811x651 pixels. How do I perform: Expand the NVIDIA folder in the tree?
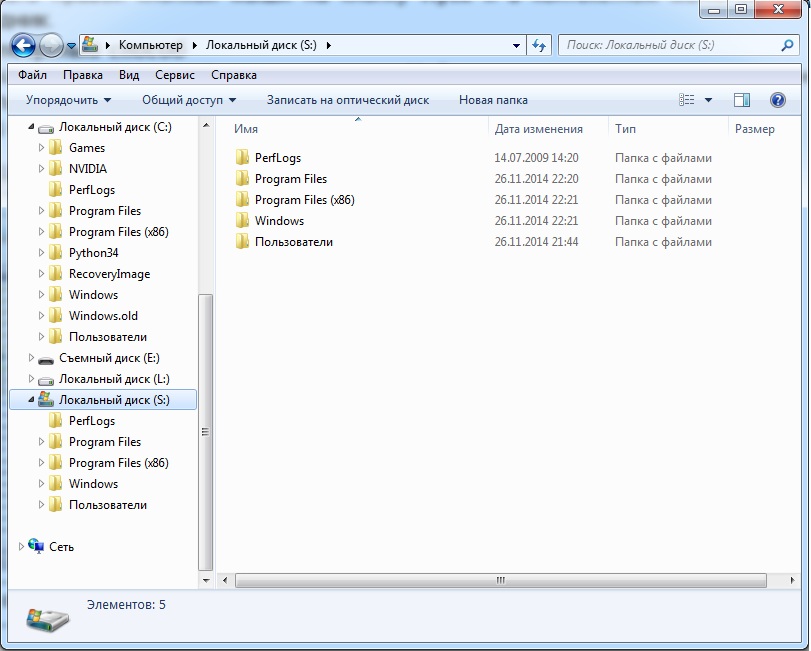click(41, 169)
